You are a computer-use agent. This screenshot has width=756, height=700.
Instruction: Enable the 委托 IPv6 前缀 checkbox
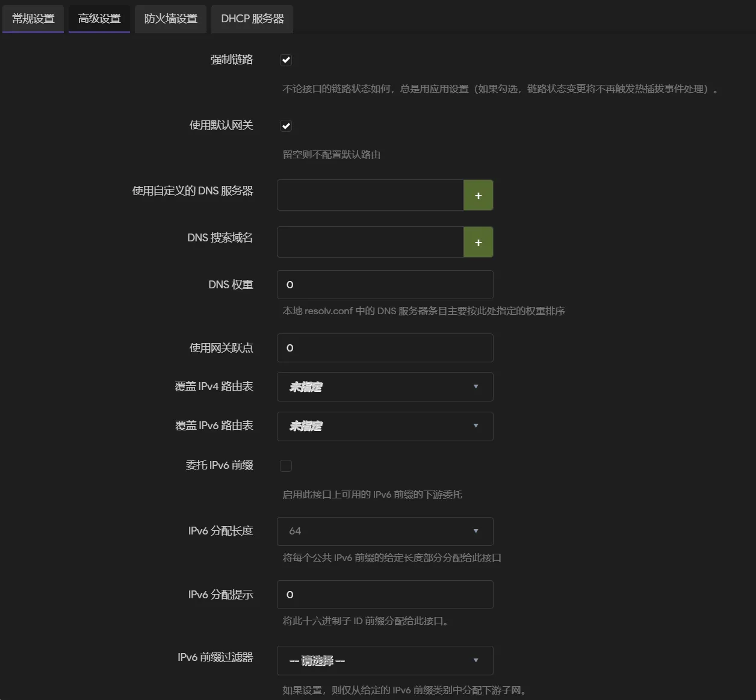click(x=286, y=466)
